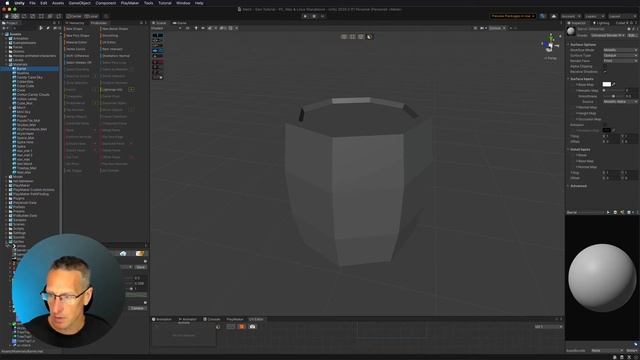Toggle Emission checkbox
The height and width of the screenshot is (360, 640).
605,125
